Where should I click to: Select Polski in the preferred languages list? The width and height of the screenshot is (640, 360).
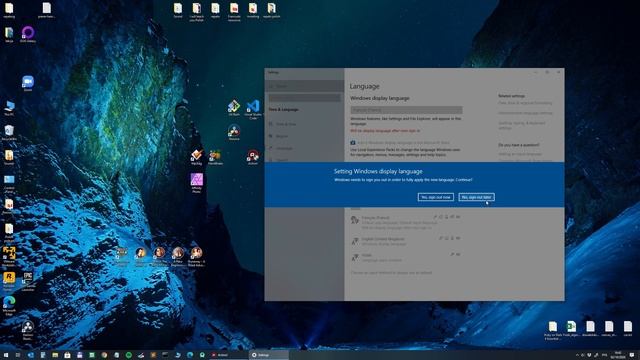coord(406,257)
